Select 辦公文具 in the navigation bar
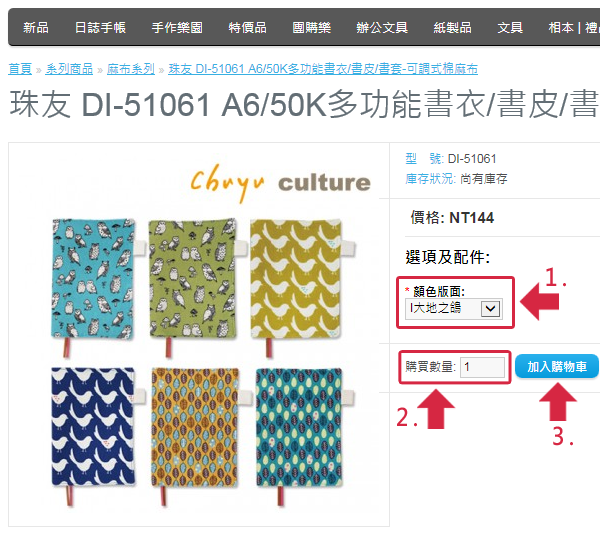The width and height of the screenshot is (600, 537). [x=382, y=28]
